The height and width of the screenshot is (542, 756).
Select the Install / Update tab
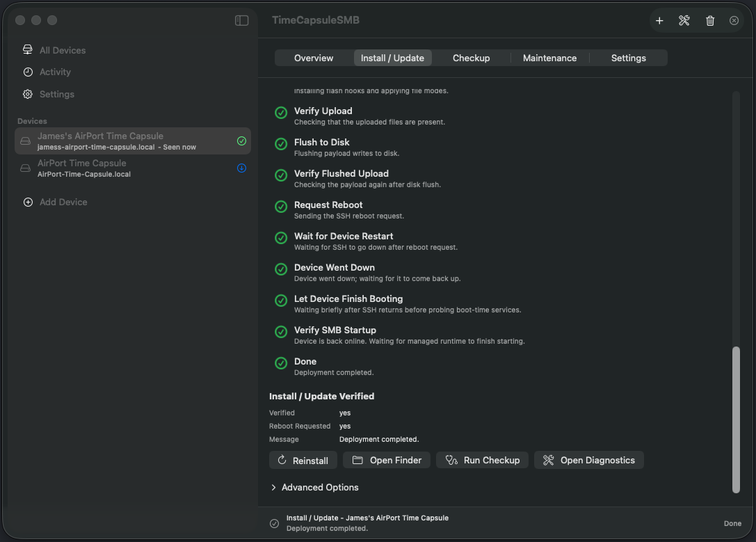tap(392, 58)
